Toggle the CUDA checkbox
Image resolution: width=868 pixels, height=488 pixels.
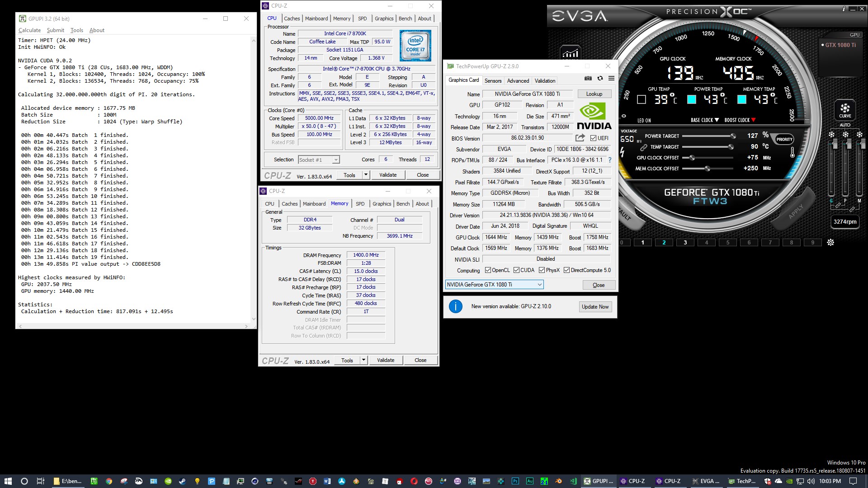coord(516,270)
